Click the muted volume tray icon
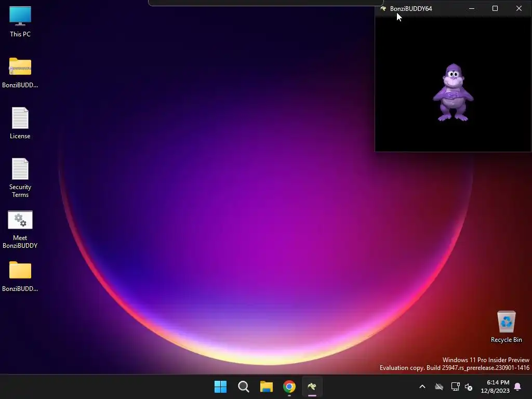 (x=469, y=387)
